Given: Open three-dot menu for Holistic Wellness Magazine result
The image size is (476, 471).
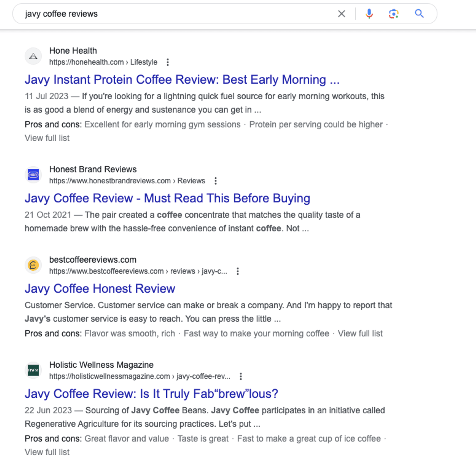Looking at the screenshot, I should (x=241, y=376).
